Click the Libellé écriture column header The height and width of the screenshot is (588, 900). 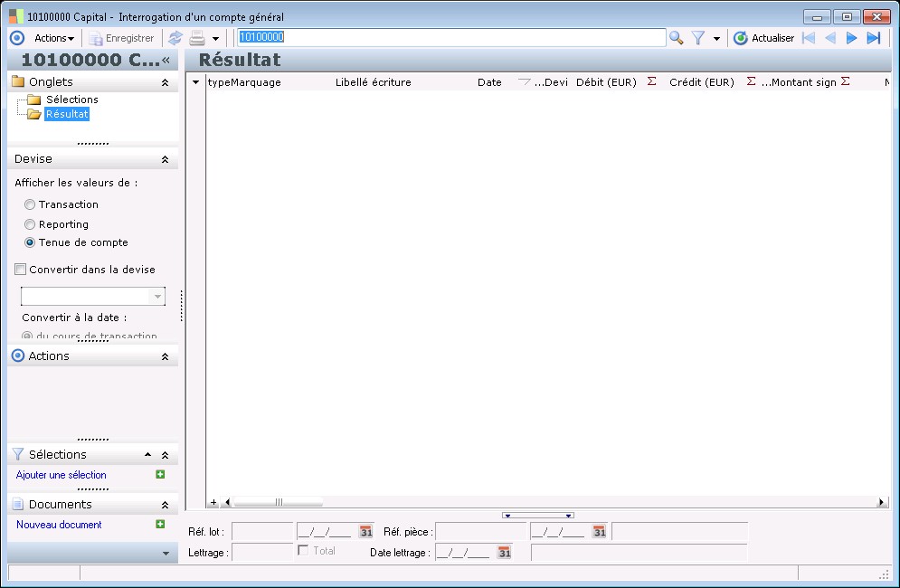373,82
